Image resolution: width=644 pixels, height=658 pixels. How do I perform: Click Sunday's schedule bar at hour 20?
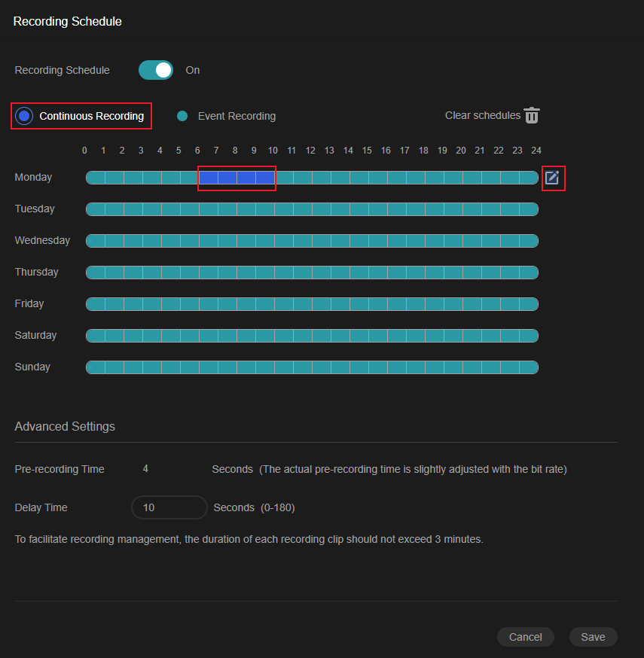(x=472, y=367)
